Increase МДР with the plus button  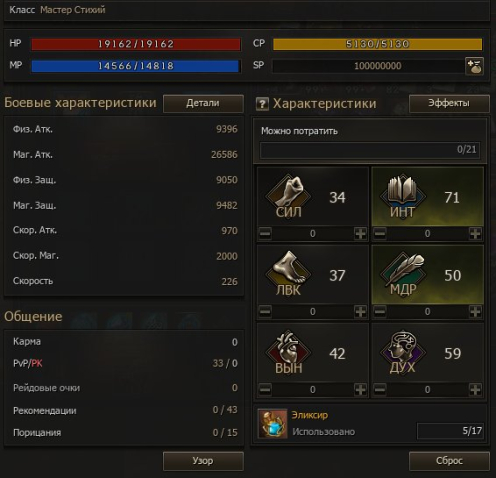[x=475, y=312]
